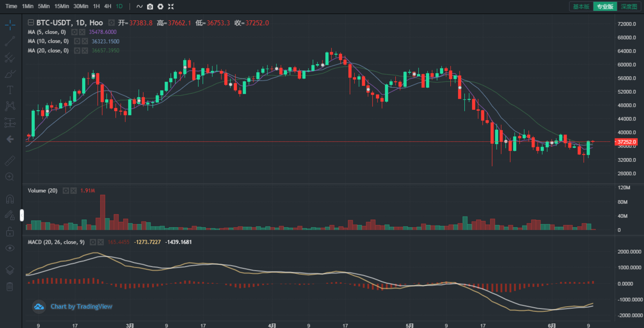Switch to the 基本版 basic view

(581, 6)
